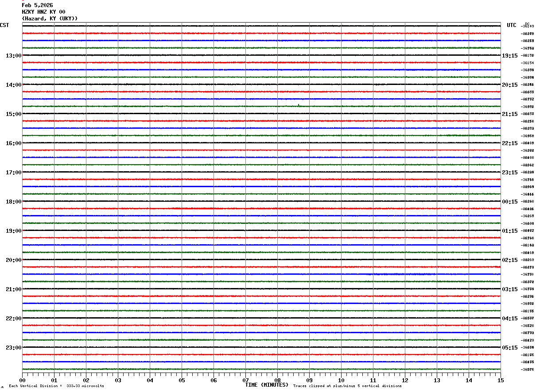Click minute 06 on the time axis
This screenshot has height=392, width=536.
pyautogui.click(x=214, y=380)
